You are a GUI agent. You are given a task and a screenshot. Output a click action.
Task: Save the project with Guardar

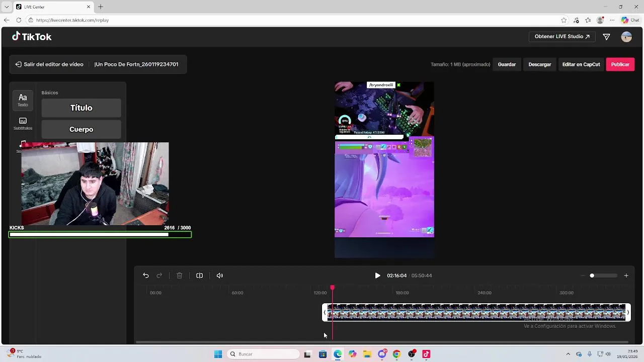point(507,64)
